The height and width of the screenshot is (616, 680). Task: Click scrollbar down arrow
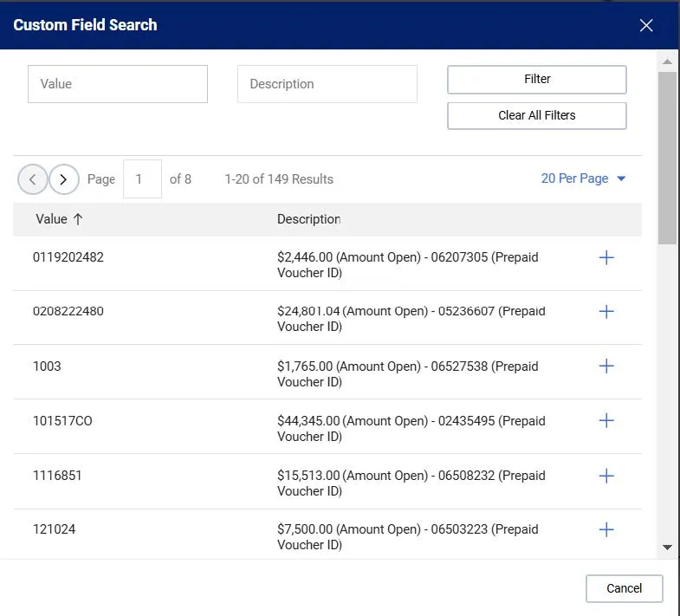667,548
